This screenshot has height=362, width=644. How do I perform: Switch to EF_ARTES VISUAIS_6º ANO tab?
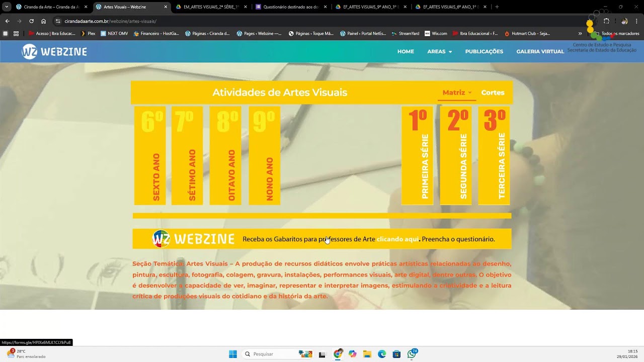click(450, 7)
